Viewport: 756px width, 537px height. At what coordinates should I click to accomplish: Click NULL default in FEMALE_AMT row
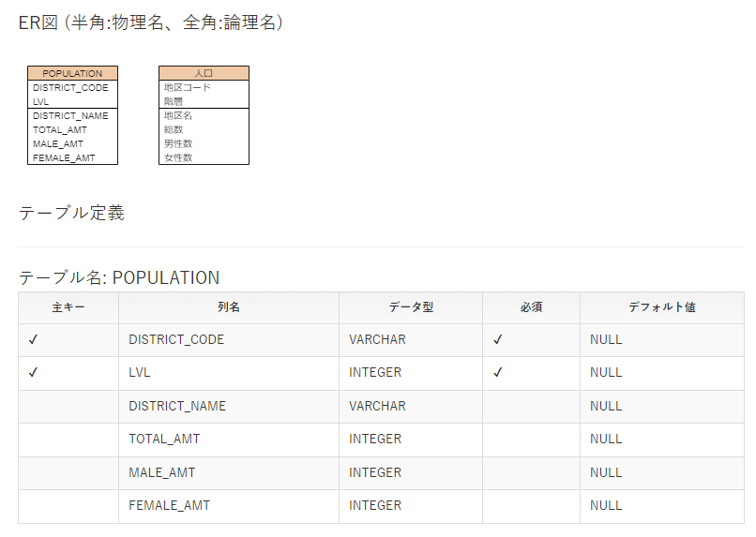[606, 506]
